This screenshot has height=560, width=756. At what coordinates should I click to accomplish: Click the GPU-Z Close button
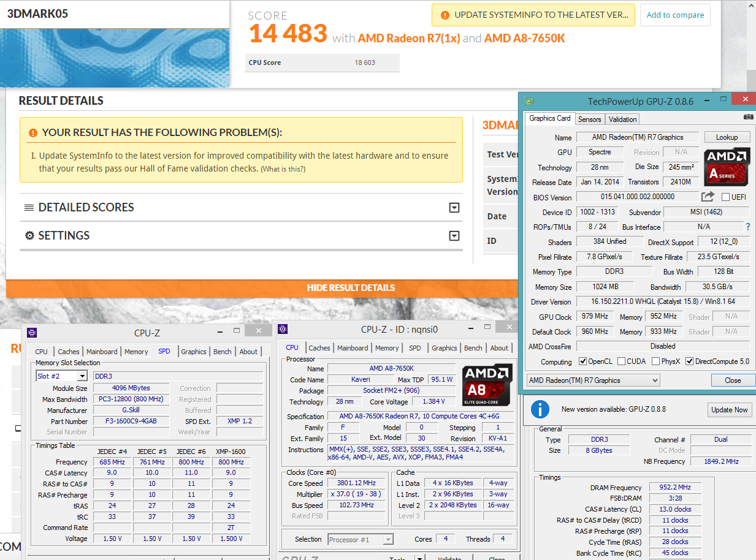[x=733, y=380]
